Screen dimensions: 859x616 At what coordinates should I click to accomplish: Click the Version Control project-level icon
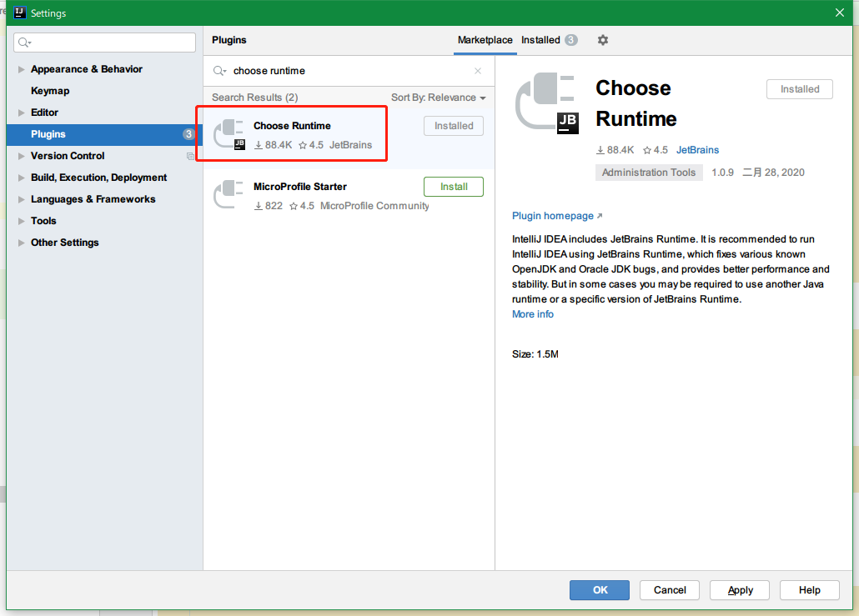[x=190, y=156]
